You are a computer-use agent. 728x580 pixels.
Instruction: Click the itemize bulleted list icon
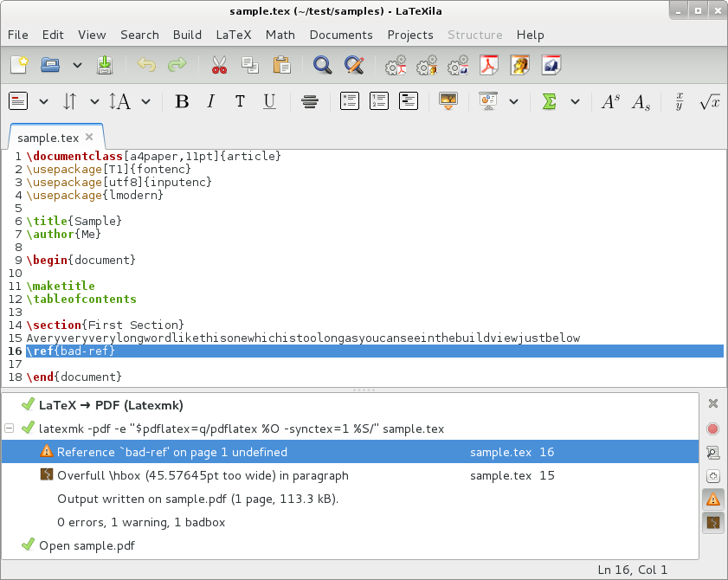349,101
